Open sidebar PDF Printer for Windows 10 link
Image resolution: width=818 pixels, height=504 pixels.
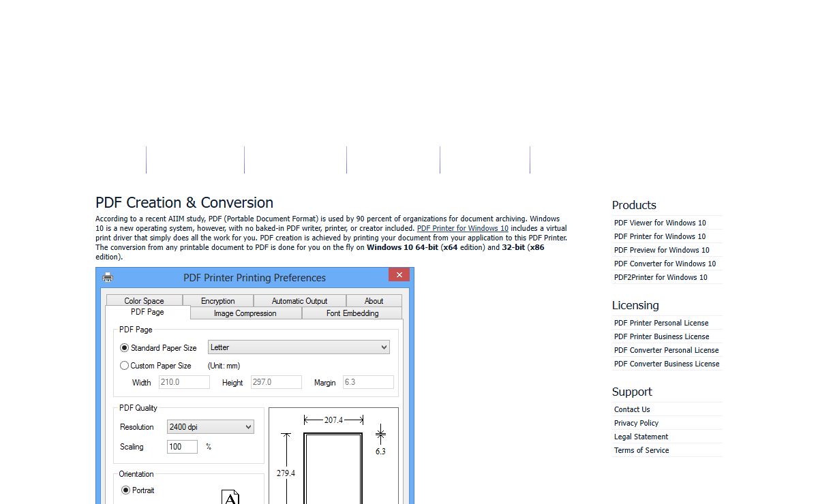click(660, 236)
